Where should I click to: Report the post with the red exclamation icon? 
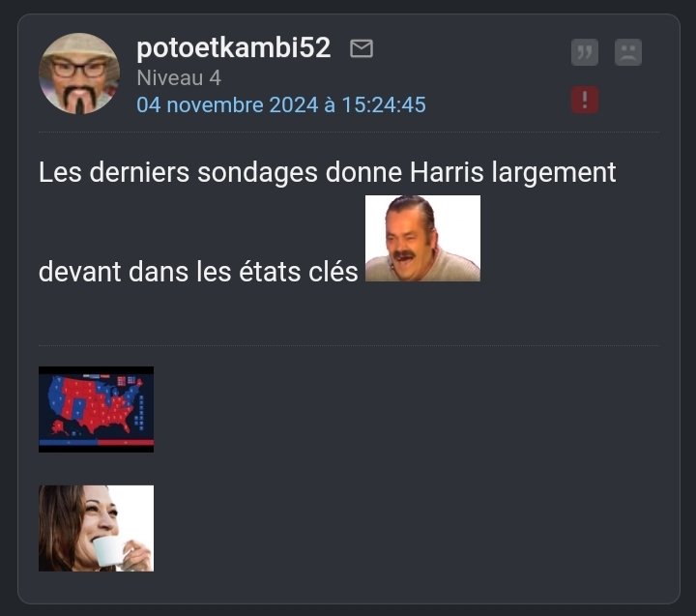(585, 100)
